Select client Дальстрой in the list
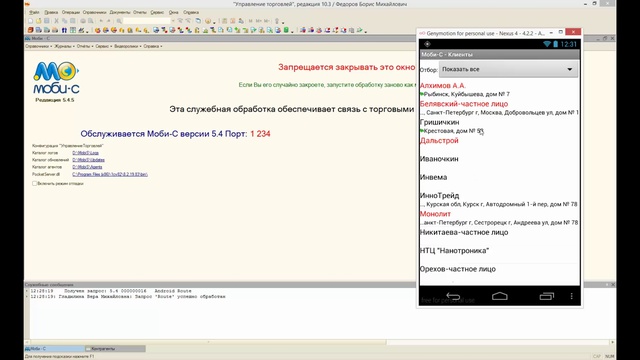Viewport: 640px width, 360px height. tap(500, 144)
